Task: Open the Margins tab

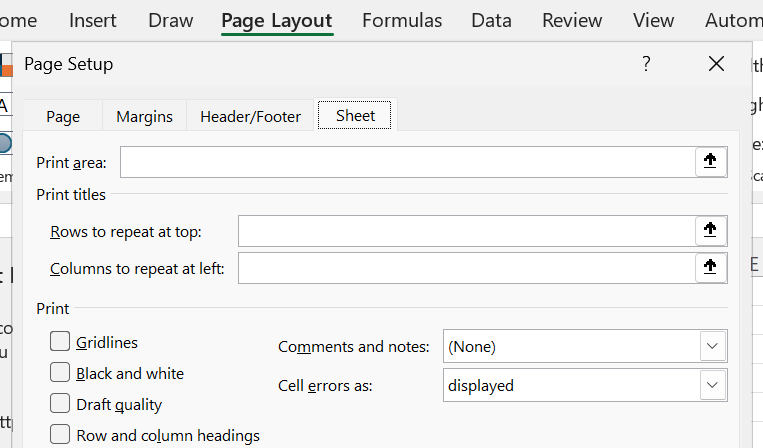Action: coord(144,117)
